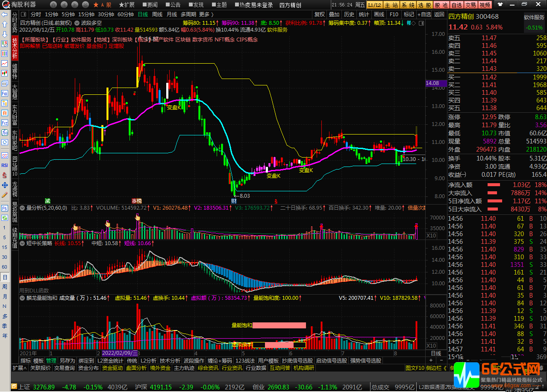Open 更多 period options expander
This screenshot has height=392, width=547.
tap(206, 14)
